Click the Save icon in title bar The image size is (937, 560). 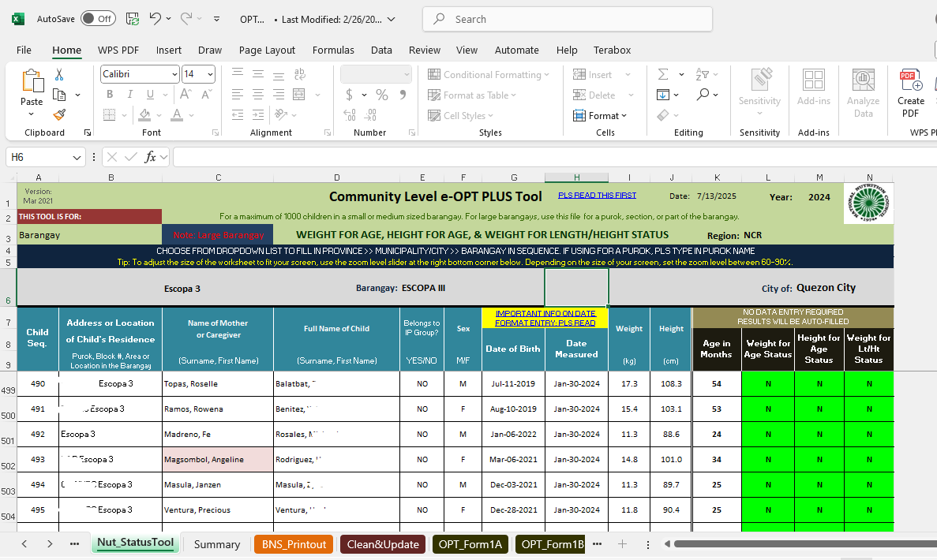click(x=133, y=19)
